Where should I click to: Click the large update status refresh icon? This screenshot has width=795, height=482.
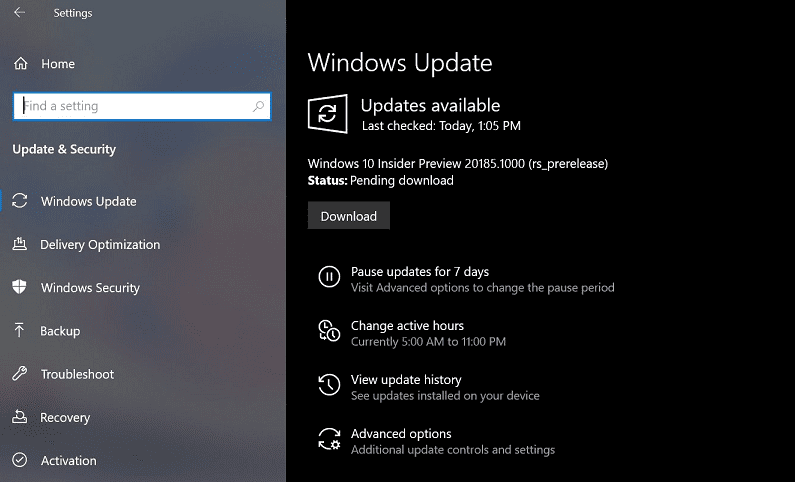coord(328,114)
